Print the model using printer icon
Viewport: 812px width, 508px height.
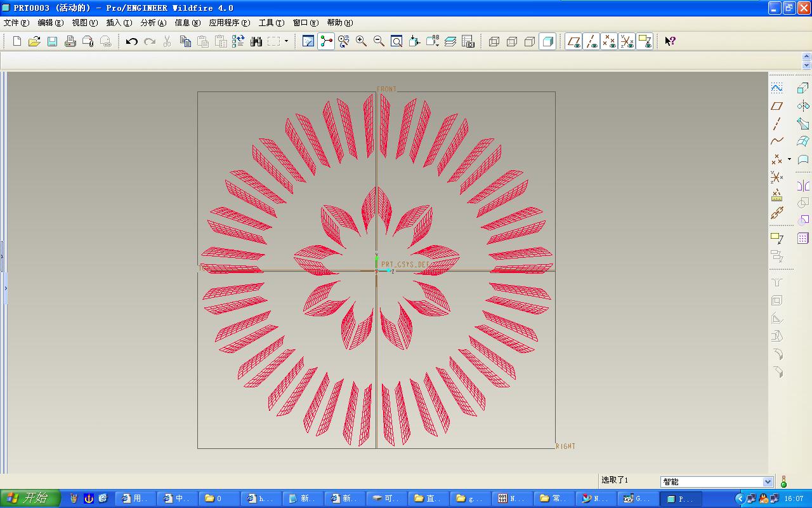click(70, 41)
